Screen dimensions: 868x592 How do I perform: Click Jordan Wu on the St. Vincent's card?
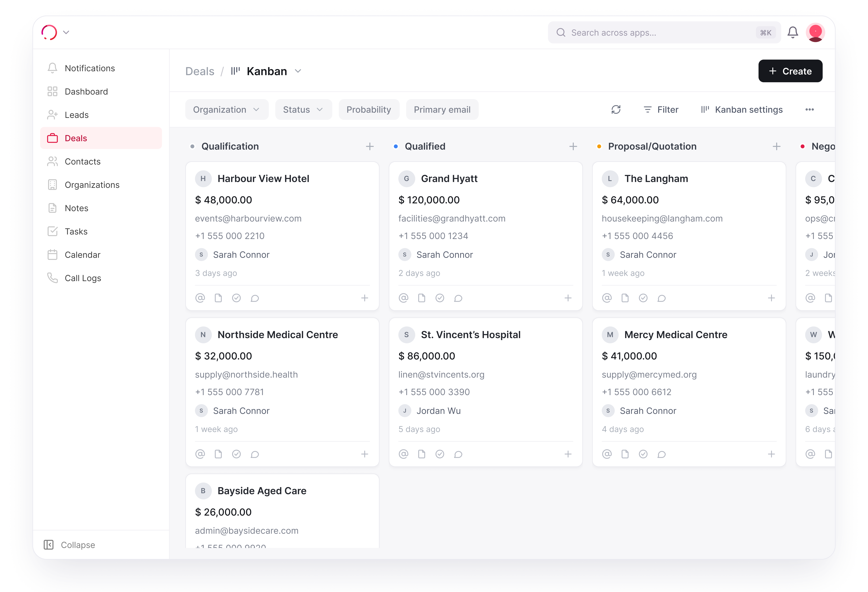click(439, 411)
